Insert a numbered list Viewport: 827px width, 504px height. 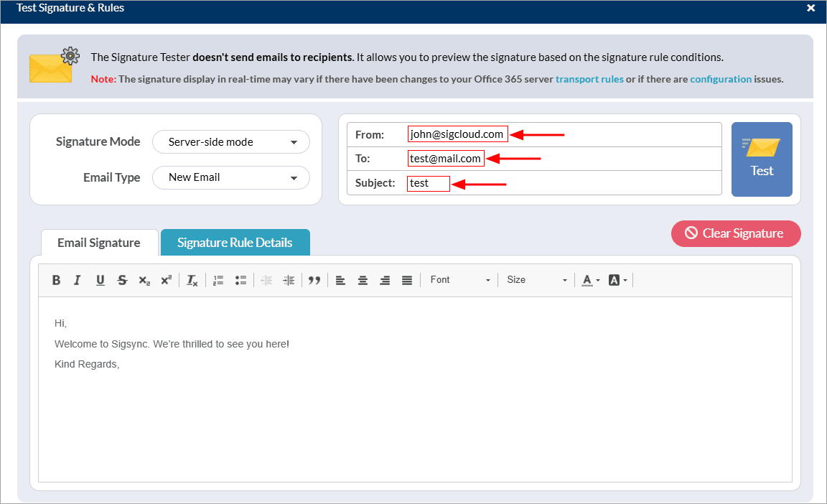219,280
